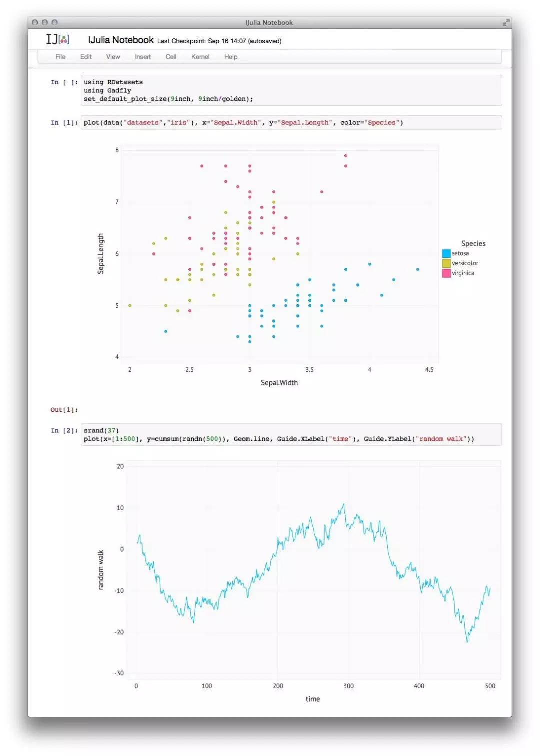The image size is (540, 756).
Task: Select the srand(37) random walk cell
Action: [x=291, y=435]
